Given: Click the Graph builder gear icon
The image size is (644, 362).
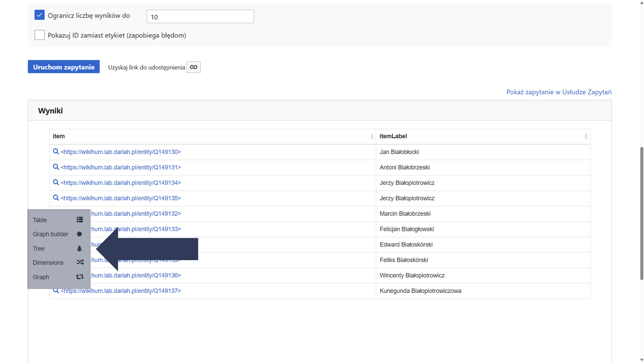Looking at the screenshot, I should tap(79, 234).
